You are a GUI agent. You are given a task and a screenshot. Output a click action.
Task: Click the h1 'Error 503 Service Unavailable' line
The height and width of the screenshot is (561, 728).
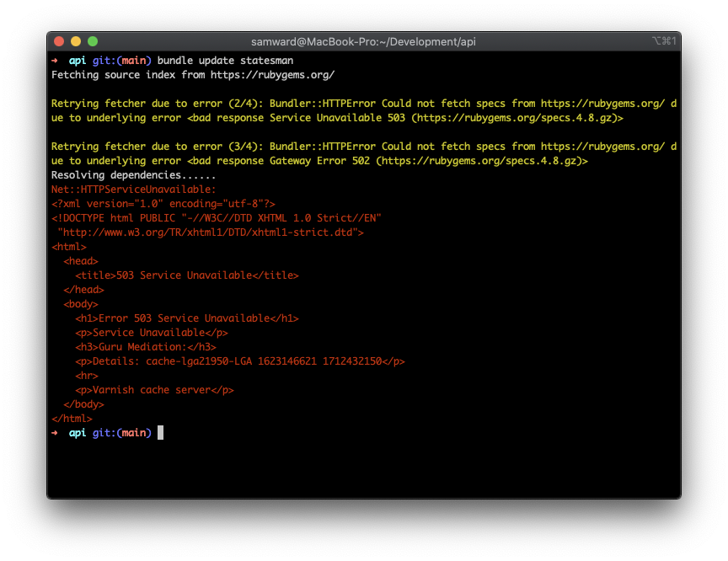point(187,318)
